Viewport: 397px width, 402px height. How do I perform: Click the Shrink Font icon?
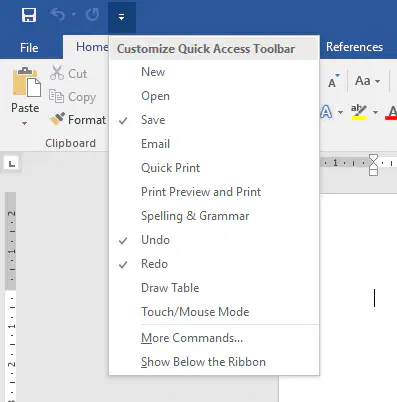point(334,81)
